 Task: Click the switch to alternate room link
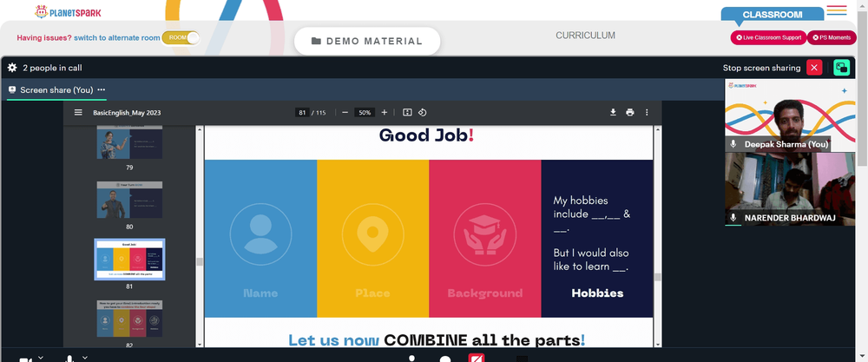click(117, 38)
